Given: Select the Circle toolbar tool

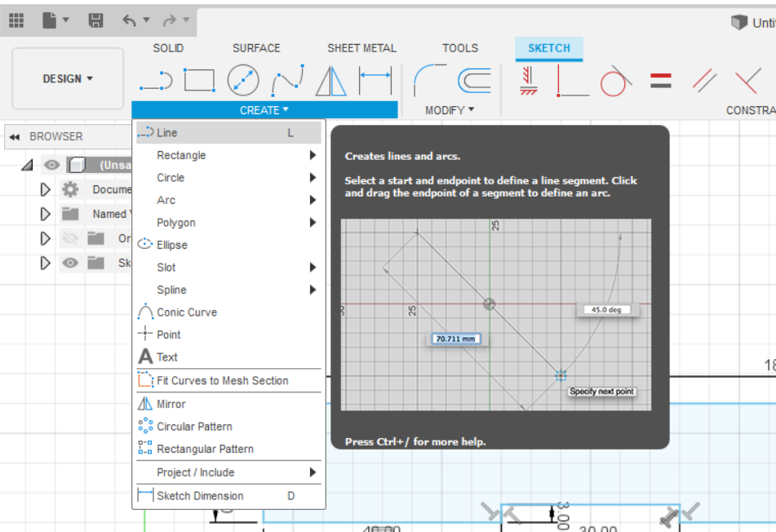Looking at the screenshot, I should (x=243, y=80).
